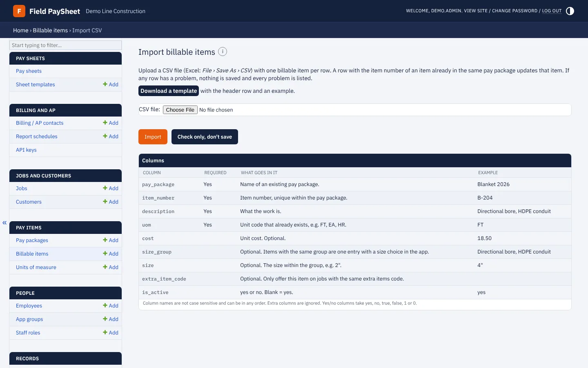Add a new Pay package

pyautogui.click(x=111, y=240)
